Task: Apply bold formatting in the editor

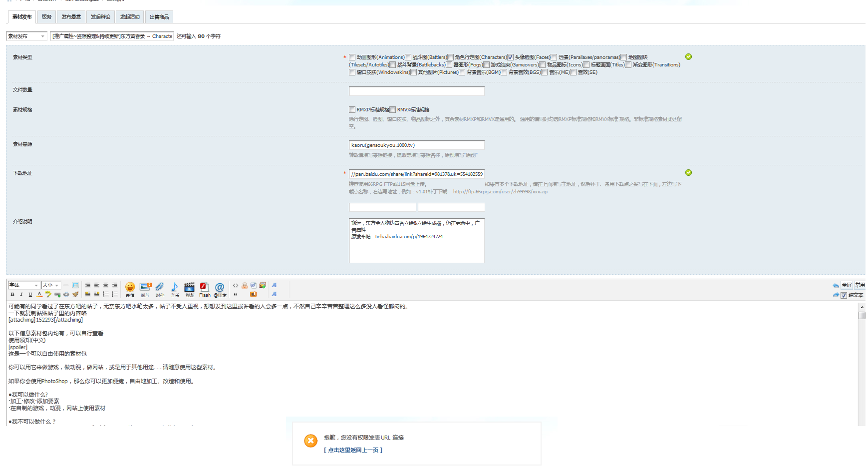Action: pos(12,295)
